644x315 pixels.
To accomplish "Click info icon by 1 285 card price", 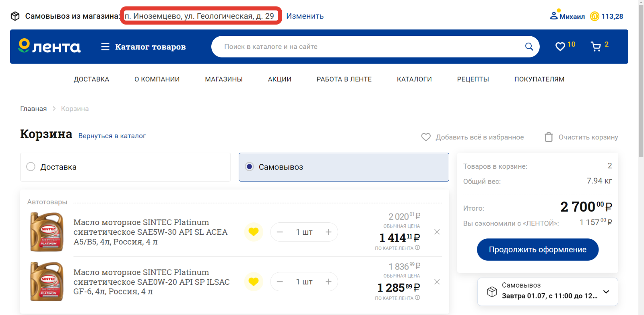I will click(417, 298).
